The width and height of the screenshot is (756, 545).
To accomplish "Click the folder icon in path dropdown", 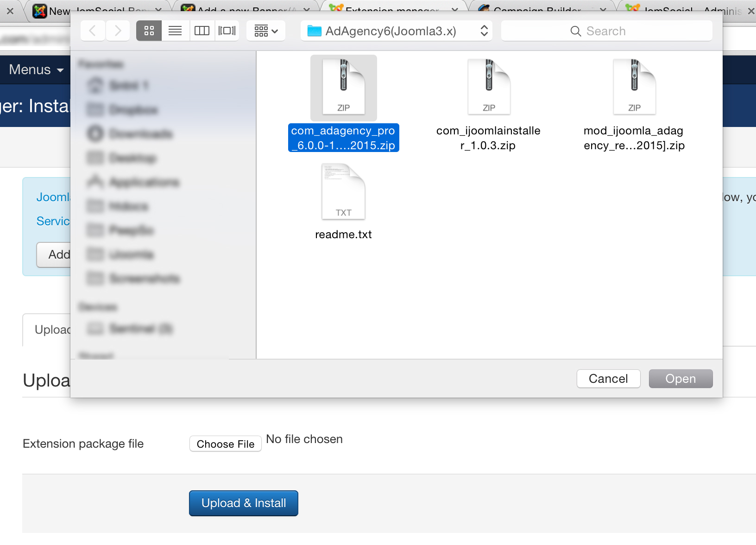I will [x=314, y=31].
